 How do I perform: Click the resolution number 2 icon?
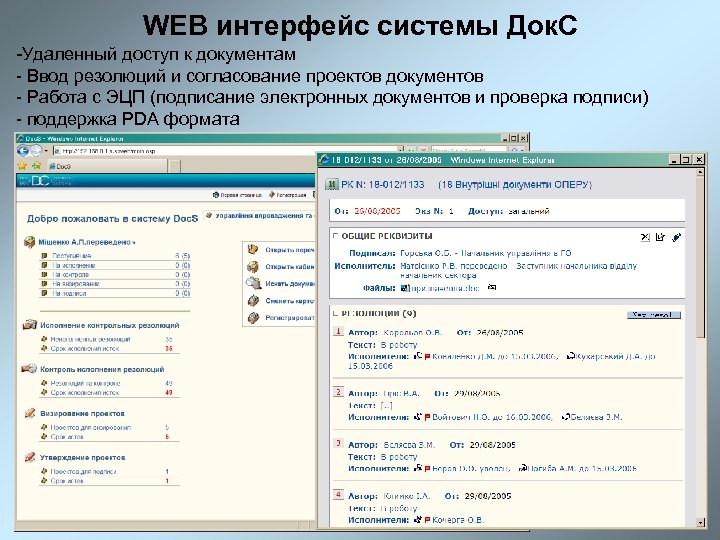(338, 392)
